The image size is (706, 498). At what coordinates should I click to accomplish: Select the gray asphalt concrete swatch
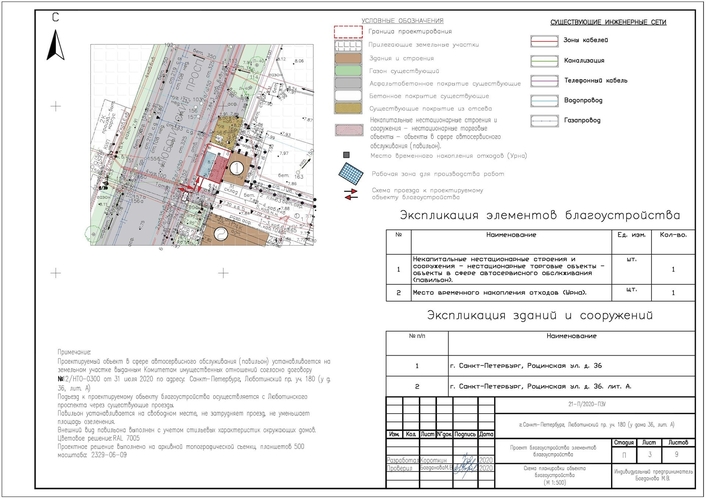[348, 83]
